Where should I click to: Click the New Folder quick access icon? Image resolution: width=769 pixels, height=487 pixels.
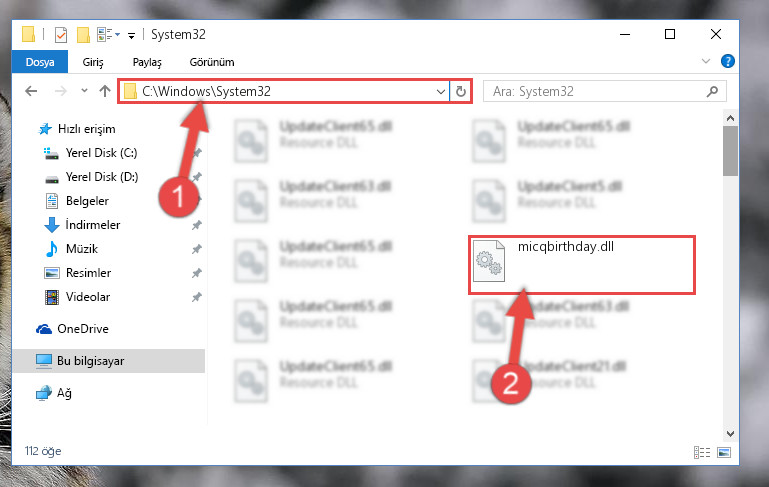click(83, 35)
